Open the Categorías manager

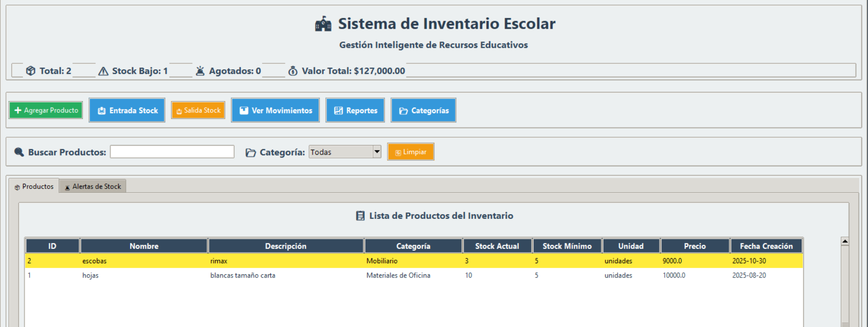(423, 110)
